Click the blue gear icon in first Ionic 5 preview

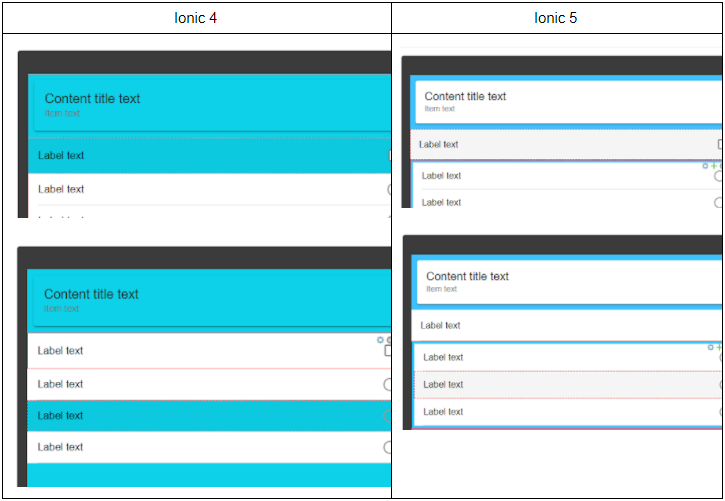[705, 165]
